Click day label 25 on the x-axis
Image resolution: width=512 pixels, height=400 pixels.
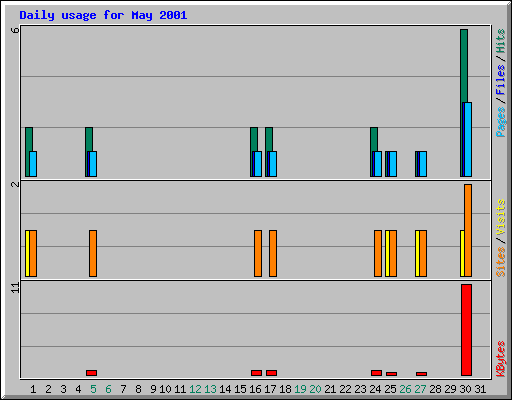[390, 389]
